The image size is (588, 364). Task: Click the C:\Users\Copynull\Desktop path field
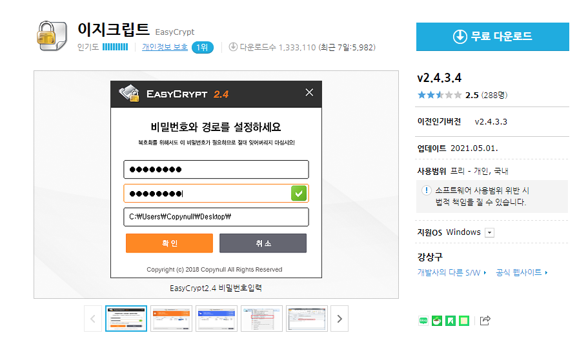(216, 217)
